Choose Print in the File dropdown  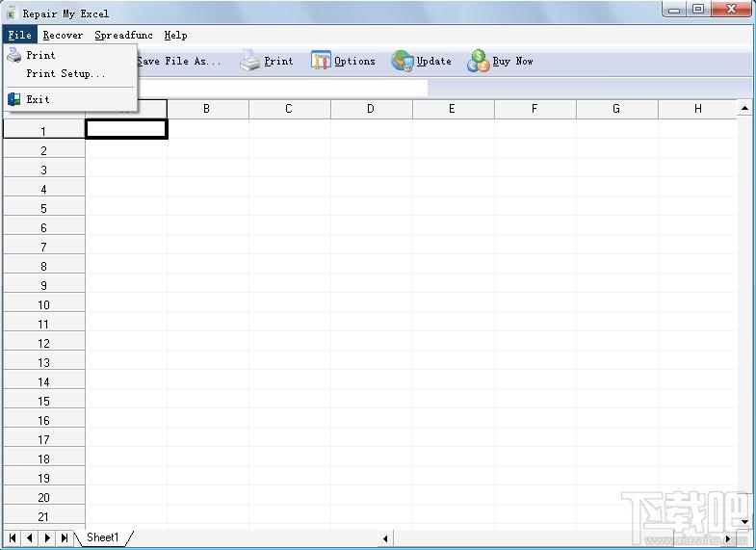click(70, 55)
